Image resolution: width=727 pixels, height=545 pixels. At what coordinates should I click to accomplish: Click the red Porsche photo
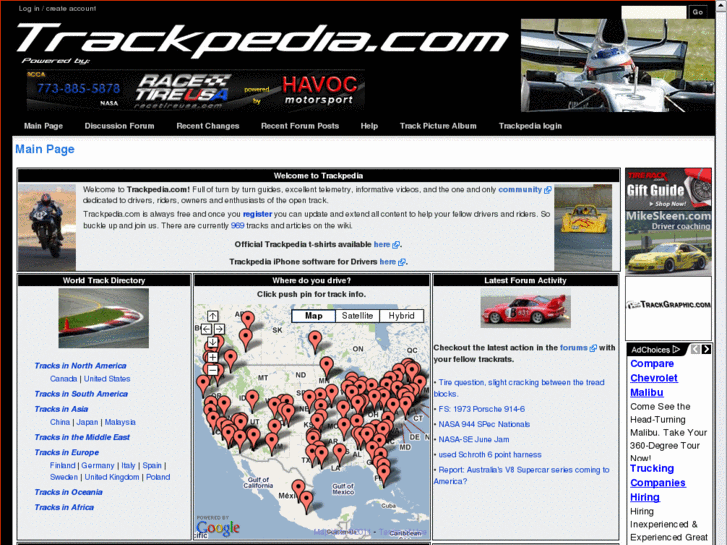tap(525, 308)
